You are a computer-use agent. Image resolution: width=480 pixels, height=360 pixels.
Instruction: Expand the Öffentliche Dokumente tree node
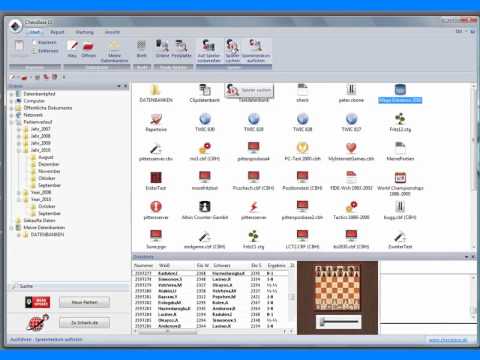point(11,108)
